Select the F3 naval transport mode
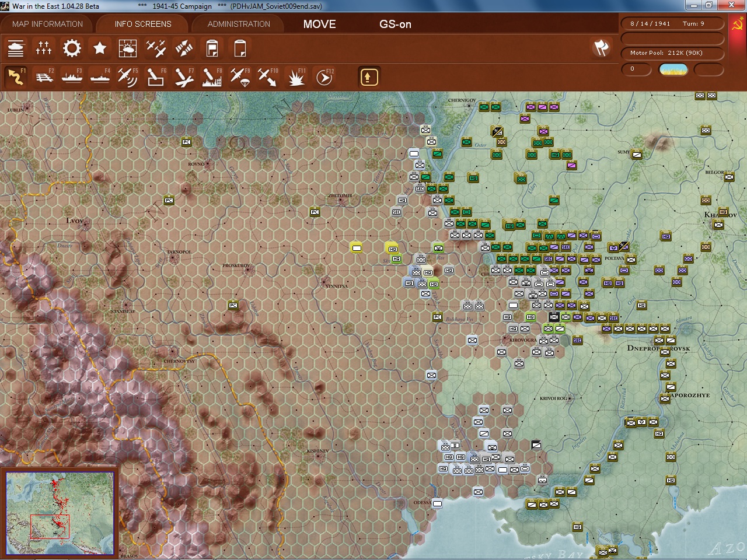 pyautogui.click(x=72, y=77)
